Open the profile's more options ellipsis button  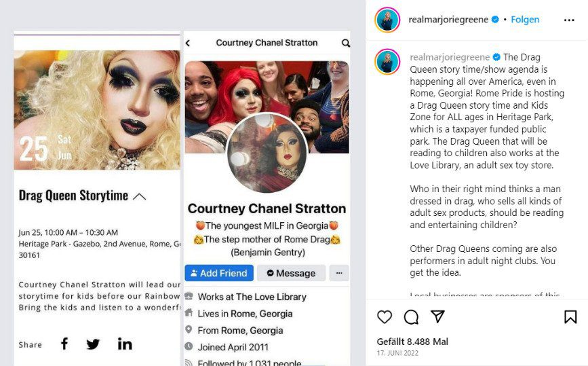339,273
